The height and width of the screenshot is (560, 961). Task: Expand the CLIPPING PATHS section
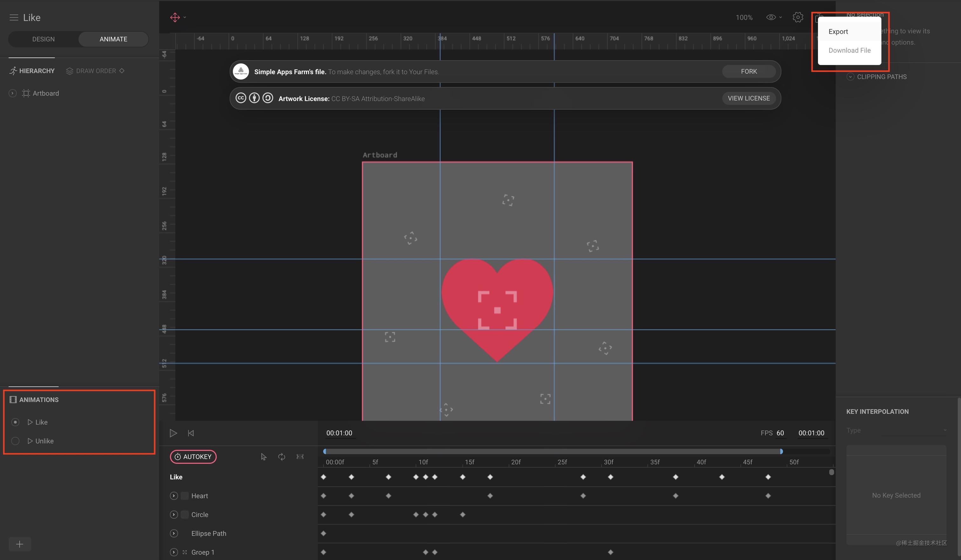pos(850,77)
